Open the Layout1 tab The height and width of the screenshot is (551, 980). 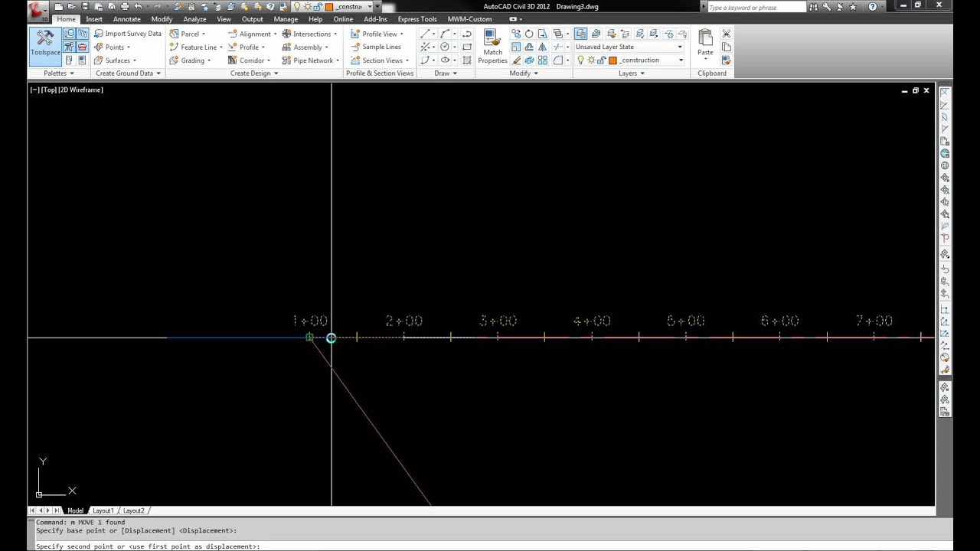(x=103, y=510)
